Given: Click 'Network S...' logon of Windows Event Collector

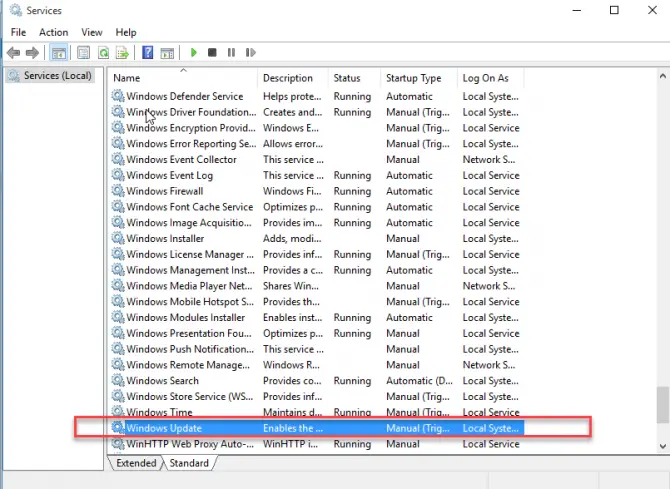Looking at the screenshot, I should 488,159.
